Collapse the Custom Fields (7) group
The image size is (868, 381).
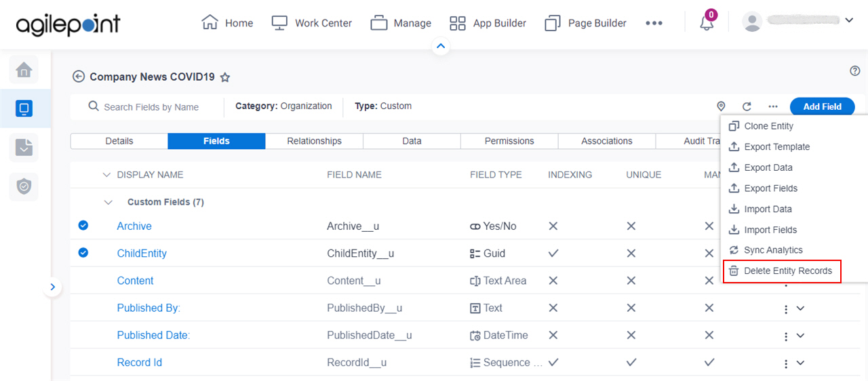pos(108,202)
